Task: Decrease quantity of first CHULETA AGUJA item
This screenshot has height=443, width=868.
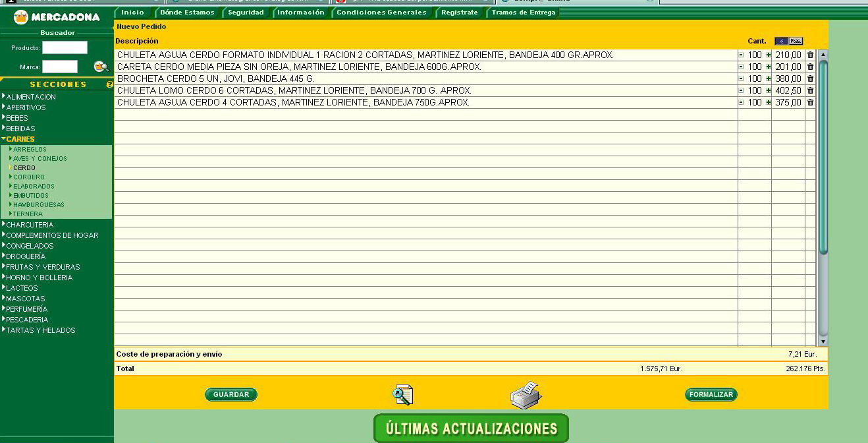Action: 742,55
